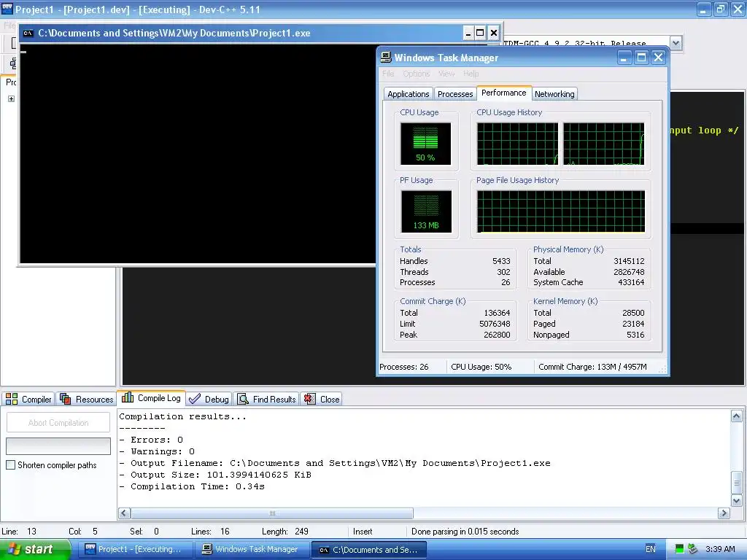Image resolution: width=747 pixels, height=560 pixels.
Task: Click the red X Close icon
Action: (309, 399)
